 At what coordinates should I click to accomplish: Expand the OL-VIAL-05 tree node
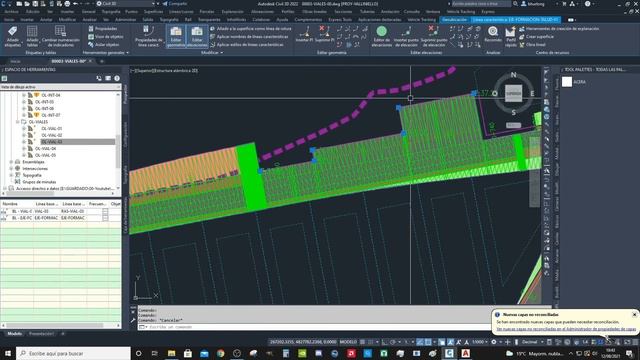click(x=24, y=155)
